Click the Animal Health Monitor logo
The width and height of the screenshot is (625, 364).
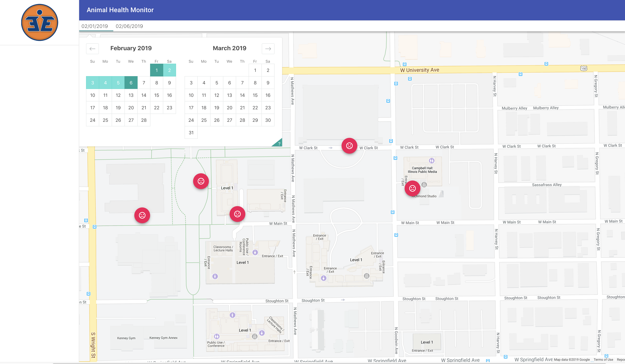pos(40,22)
